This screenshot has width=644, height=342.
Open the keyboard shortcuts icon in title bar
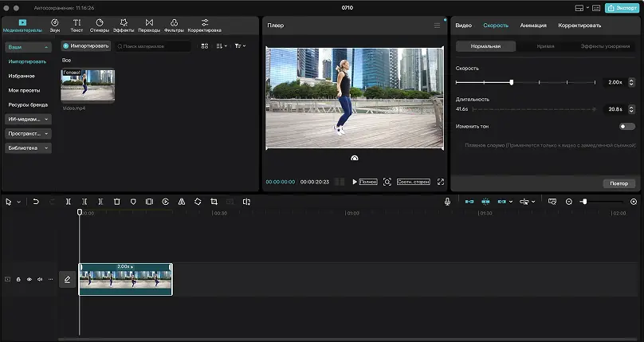click(x=596, y=8)
